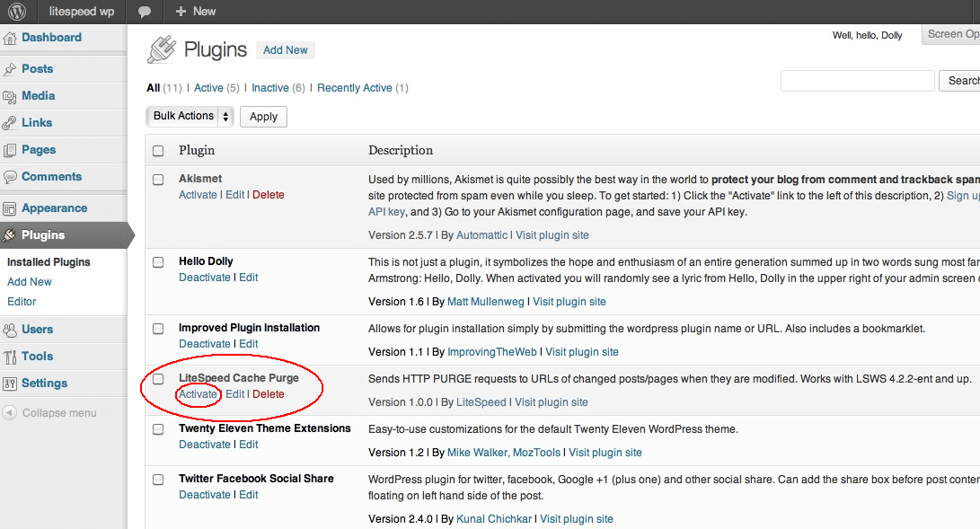Click the Tools icon in sidebar
980x529 pixels.
(x=9, y=357)
